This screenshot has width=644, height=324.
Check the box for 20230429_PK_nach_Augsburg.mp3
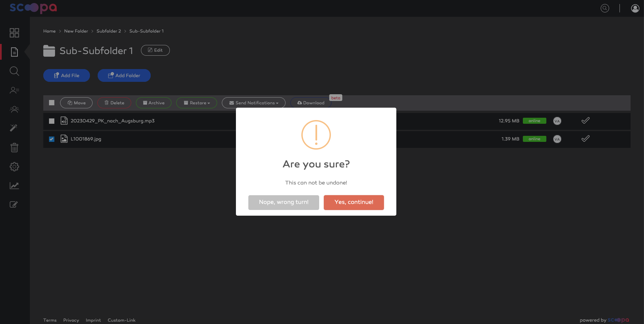(52, 121)
